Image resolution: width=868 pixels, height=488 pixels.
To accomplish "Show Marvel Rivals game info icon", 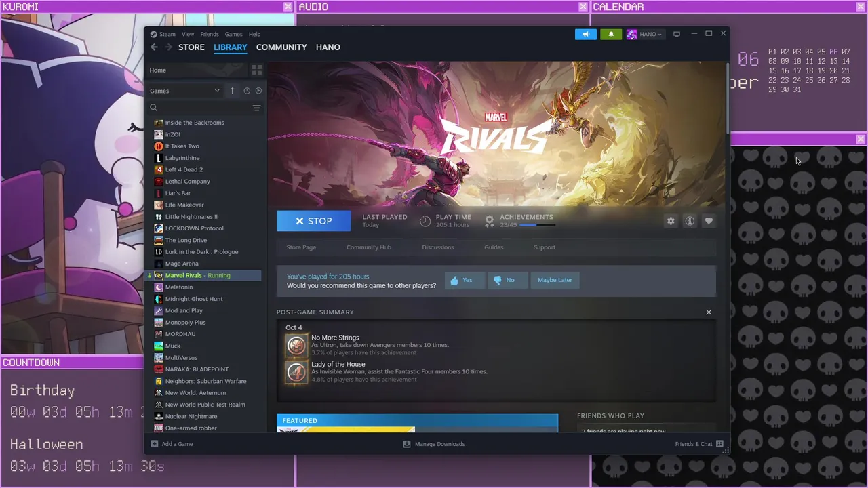I will (x=690, y=221).
